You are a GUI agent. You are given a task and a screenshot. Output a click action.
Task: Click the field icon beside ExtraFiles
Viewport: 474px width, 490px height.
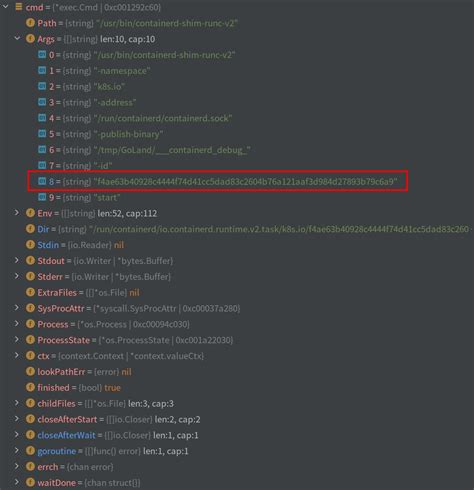pos(30,292)
